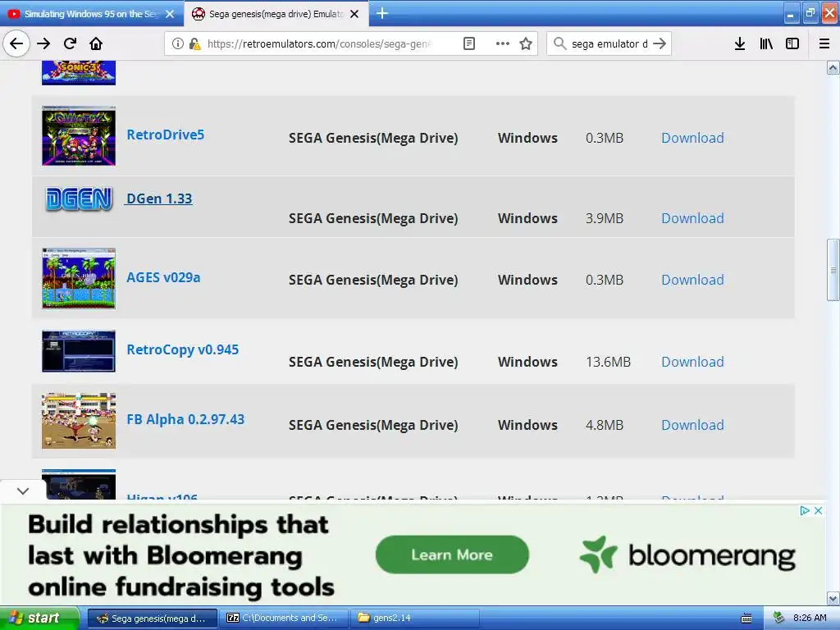This screenshot has width=840, height=630.
Task: Open the Windows start menu
Action: click(39, 618)
